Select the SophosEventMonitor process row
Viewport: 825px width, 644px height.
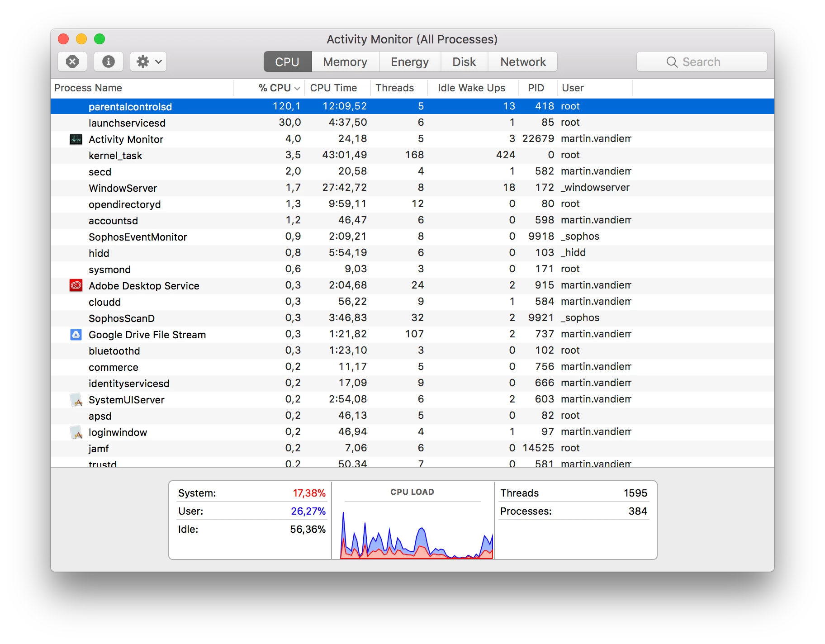tap(412, 237)
